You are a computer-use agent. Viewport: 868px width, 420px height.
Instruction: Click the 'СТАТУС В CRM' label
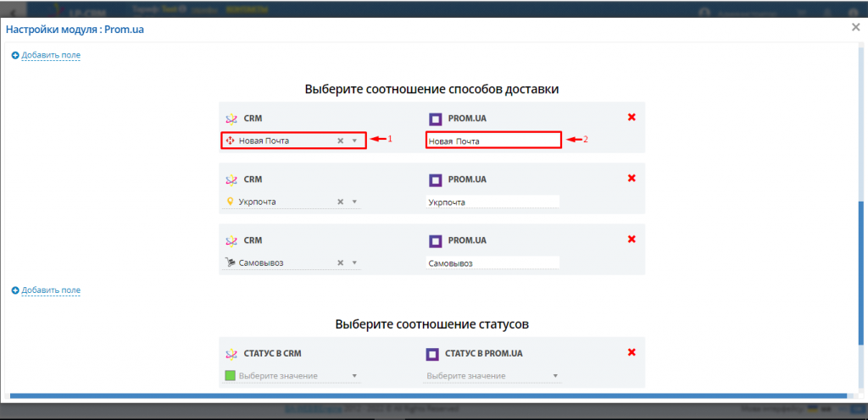pyautogui.click(x=272, y=353)
